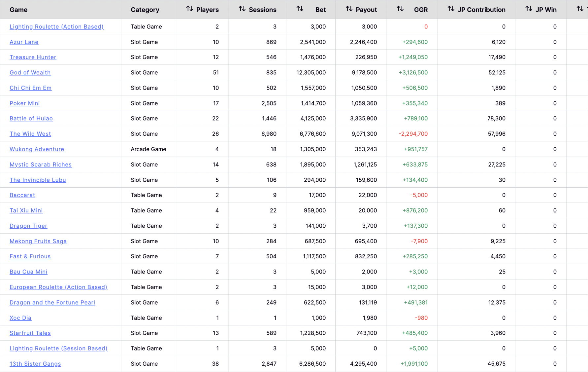588x372 pixels.
Task: Open the Azur Lane game link
Action: (x=24, y=42)
